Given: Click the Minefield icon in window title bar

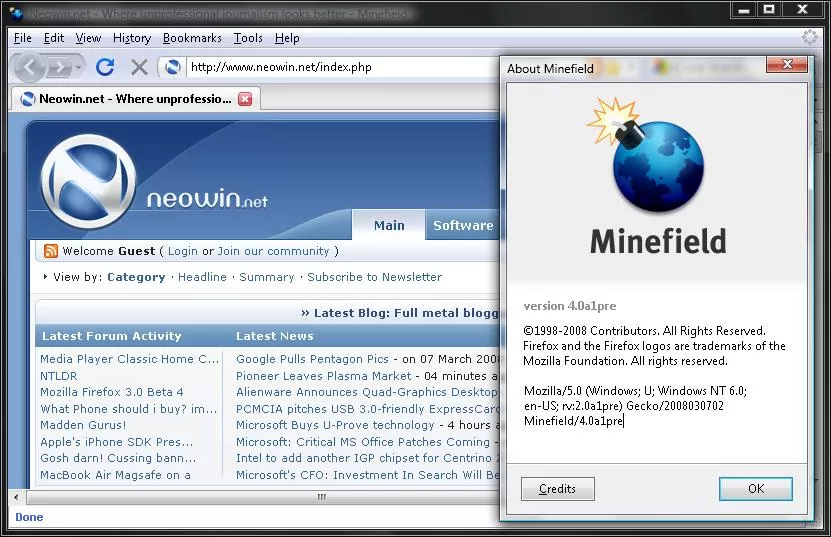Looking at the screenshot, I should pos(16,13).
